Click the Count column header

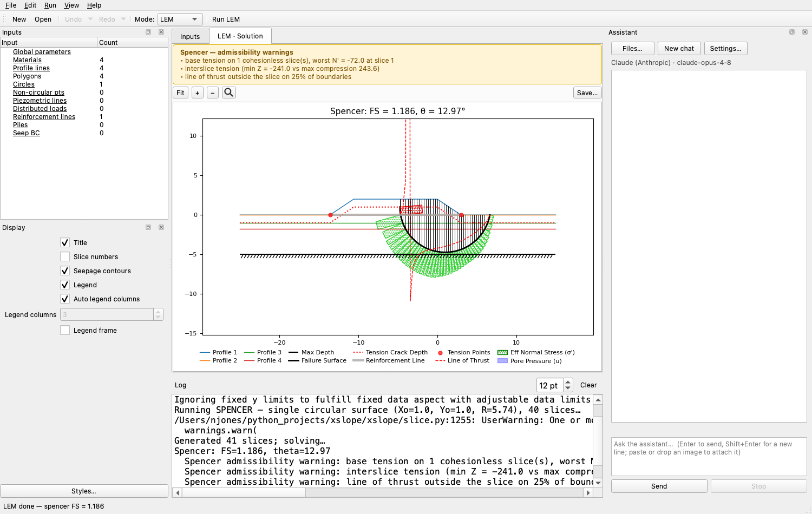click(x=133, y=42)
